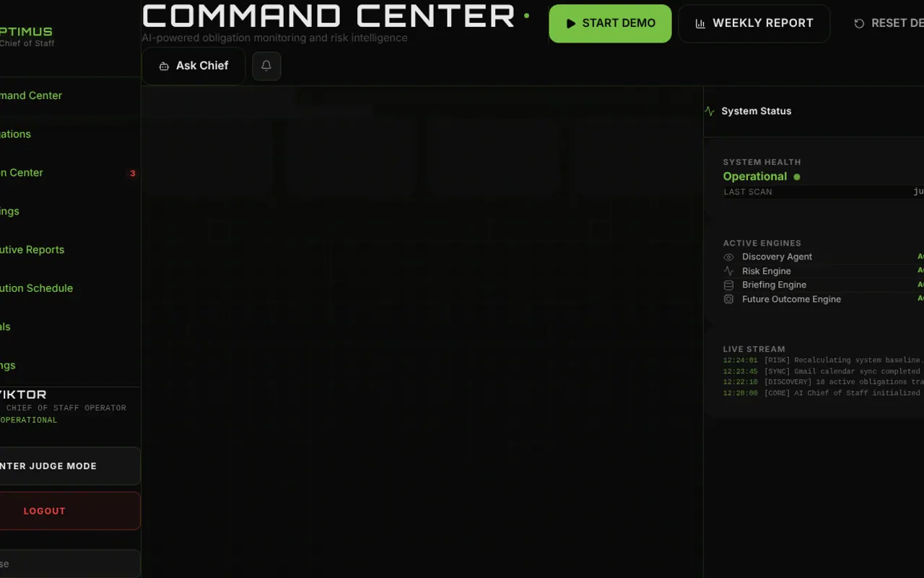Click the input field below Logout
The width and height of the screenshot is (924, 578).
(69, 564)
